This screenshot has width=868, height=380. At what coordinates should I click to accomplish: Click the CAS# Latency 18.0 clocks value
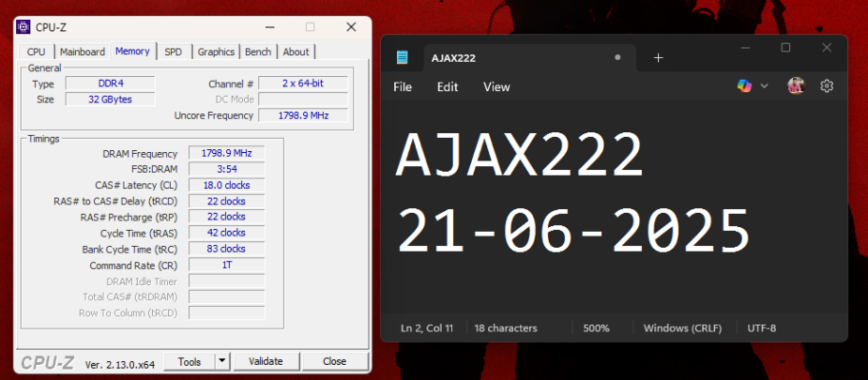click(226, 185)
